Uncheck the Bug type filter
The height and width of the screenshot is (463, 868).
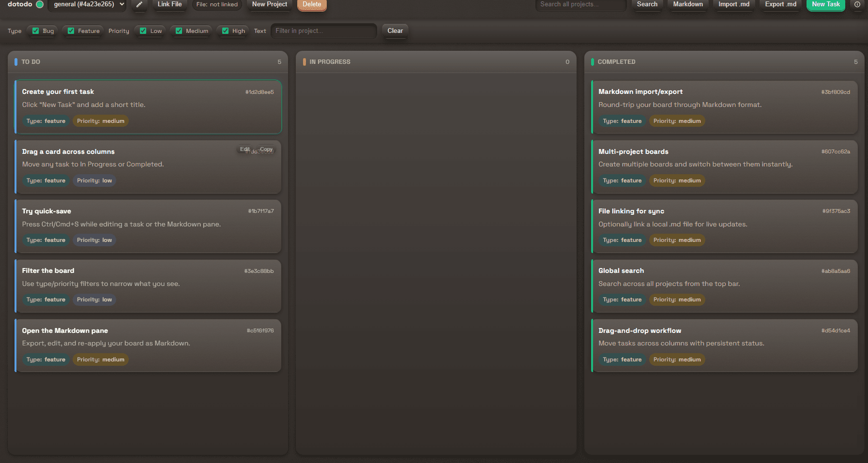pyautogui.click(x=36, y=31)
